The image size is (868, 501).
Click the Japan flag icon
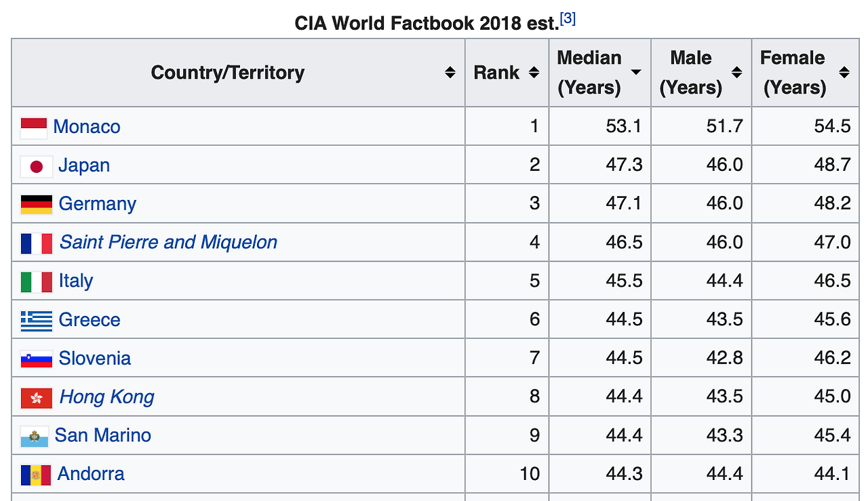(x=37, y=166)
